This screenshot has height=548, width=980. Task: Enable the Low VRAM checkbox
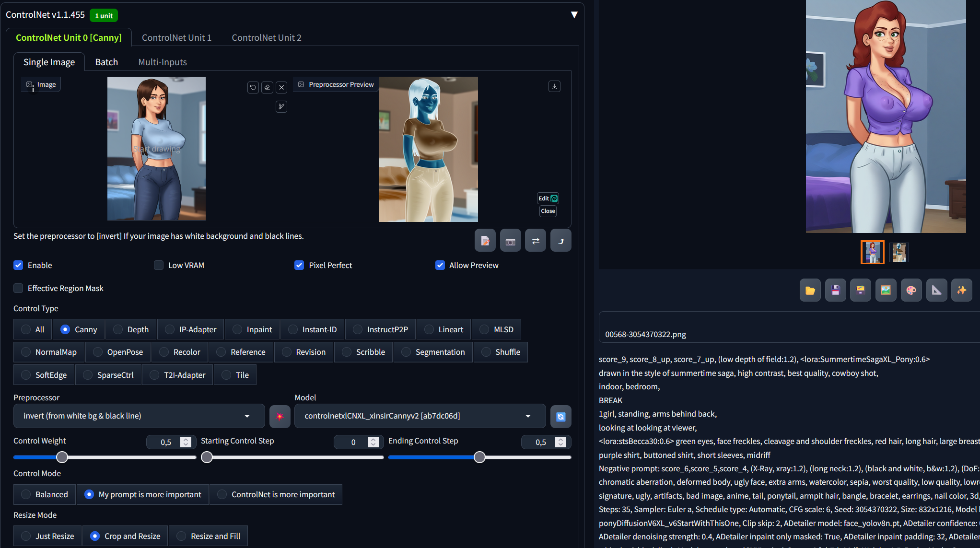pos(159,265)
